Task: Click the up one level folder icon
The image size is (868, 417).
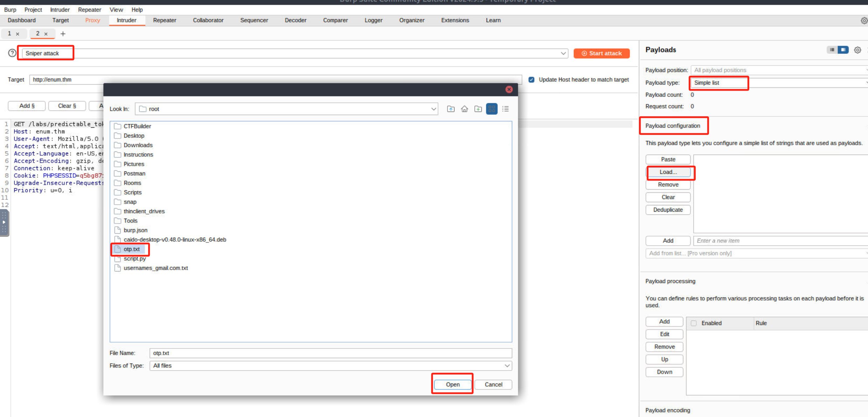Action: tap(451, 109)
